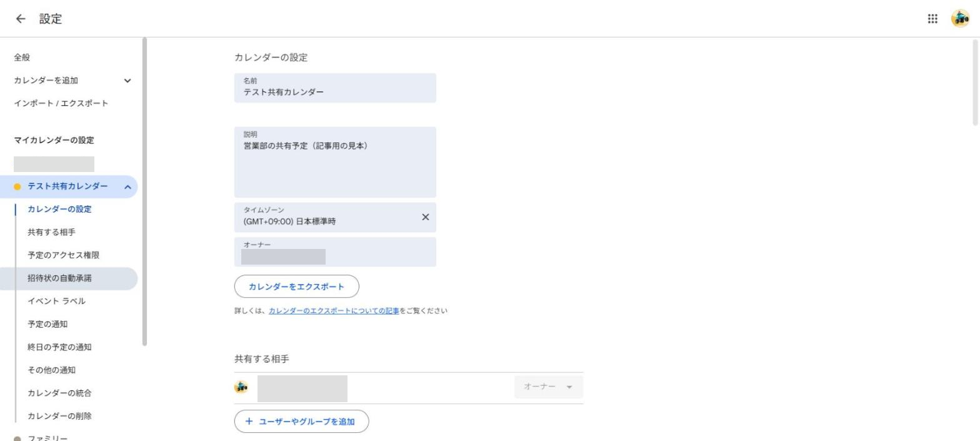Select カレンダーの統合 in sidebar
Screen dimensions: 980x441
(59, 393)
